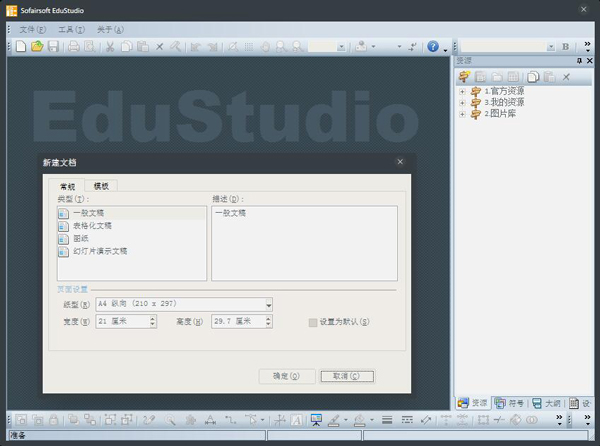Select 一般文稿 in the type list
This screenshot has width=600, height=446.
pyautogui.click(x=131, y=213)
